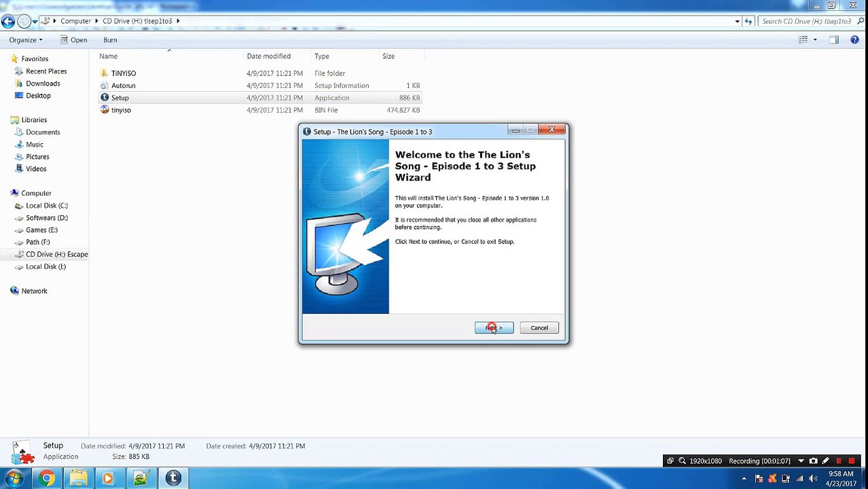This screenshot has height=489, width=868.
Task: Click the Windows Start button
Action: [x=14, y=479]
